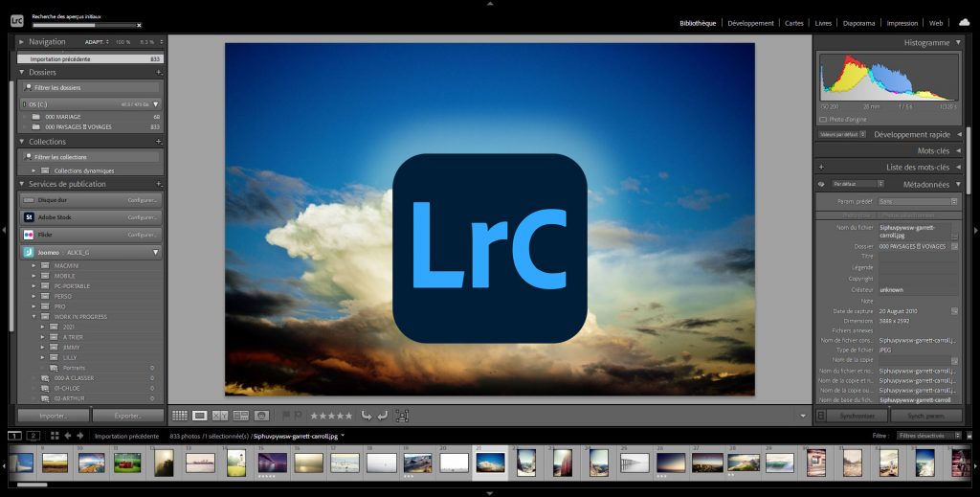This screenshot has width=980, height=497.
Task: Click the Importer button
Action: coord(54,417)
